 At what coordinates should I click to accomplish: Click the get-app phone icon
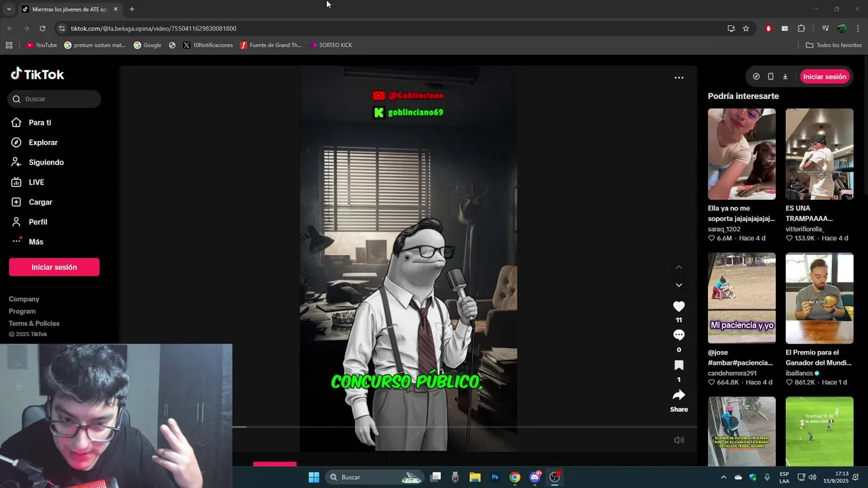click(x=770, y=77)
